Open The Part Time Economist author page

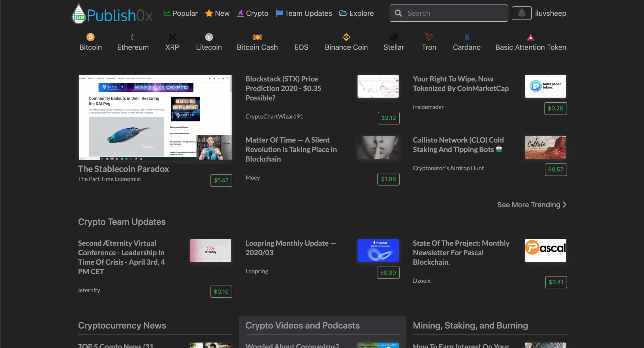pos(109,179)
